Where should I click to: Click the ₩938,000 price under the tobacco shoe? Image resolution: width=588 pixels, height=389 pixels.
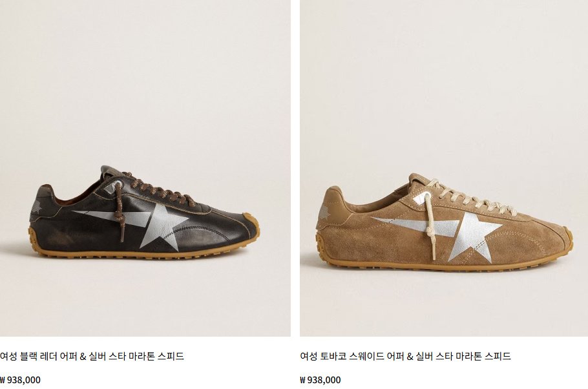tap(320, 379)
